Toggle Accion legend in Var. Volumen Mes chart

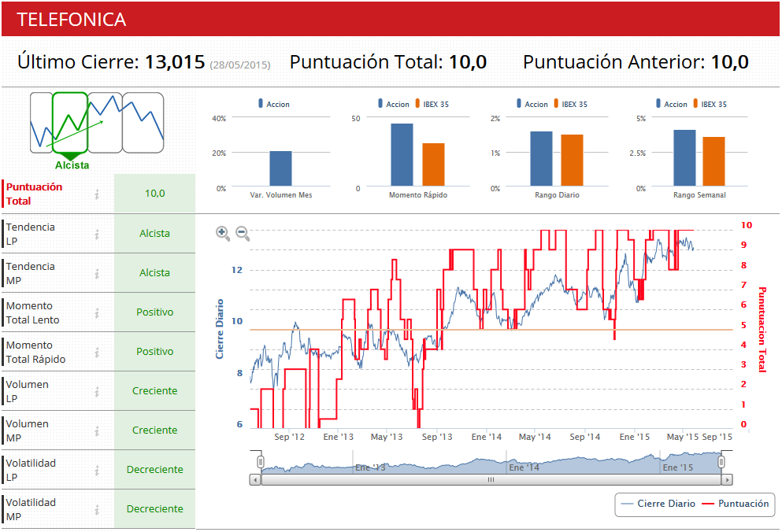coord(274,104)
